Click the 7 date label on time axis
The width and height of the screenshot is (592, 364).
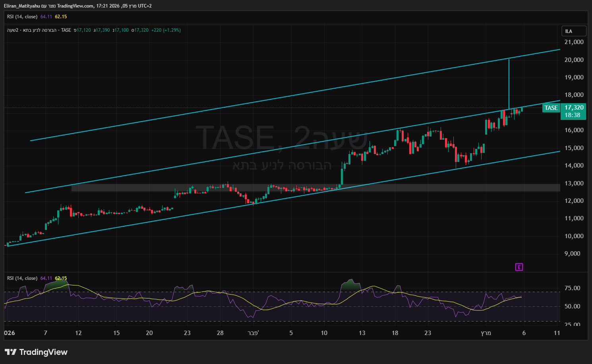tap(45, 333)
